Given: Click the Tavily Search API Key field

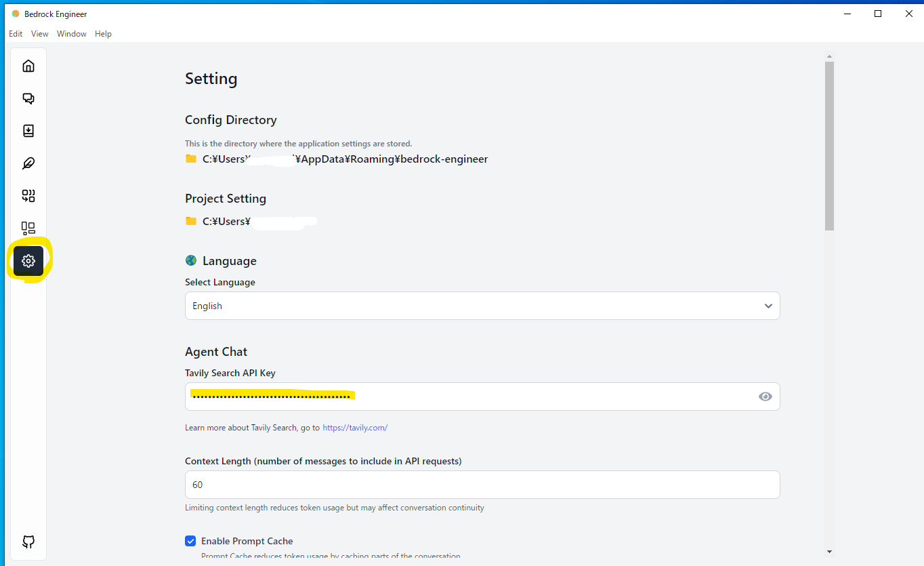Looking at the screenshot, I should tap(482, 397).
